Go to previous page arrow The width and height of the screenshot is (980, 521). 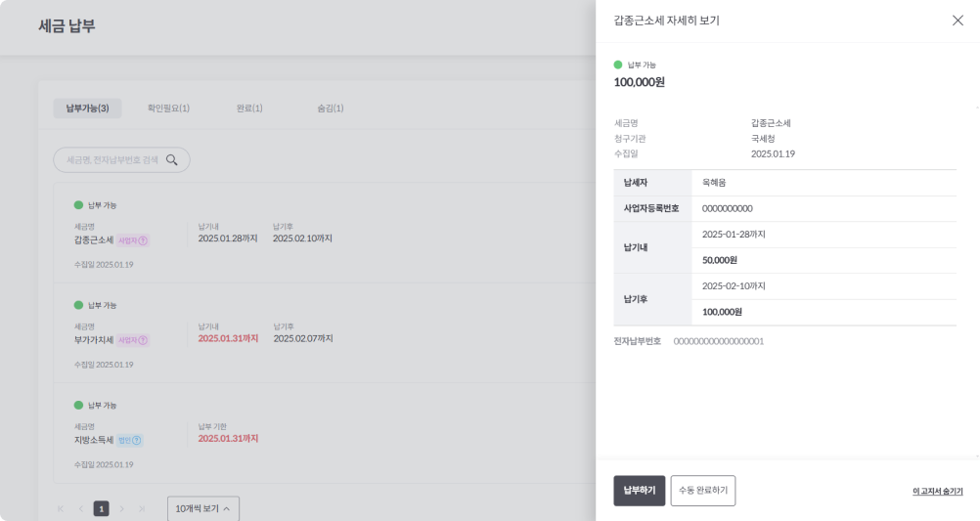80,508
